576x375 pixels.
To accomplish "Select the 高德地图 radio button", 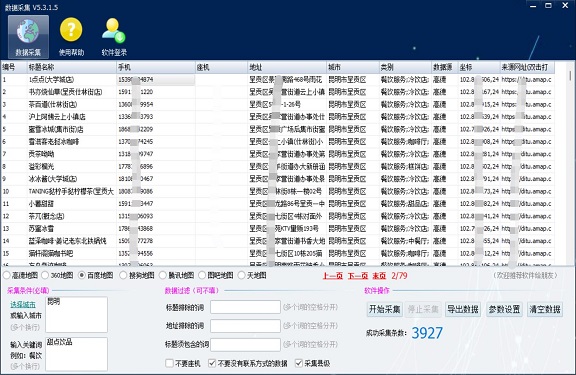I will pyautogui.click(x=7, y=275).
